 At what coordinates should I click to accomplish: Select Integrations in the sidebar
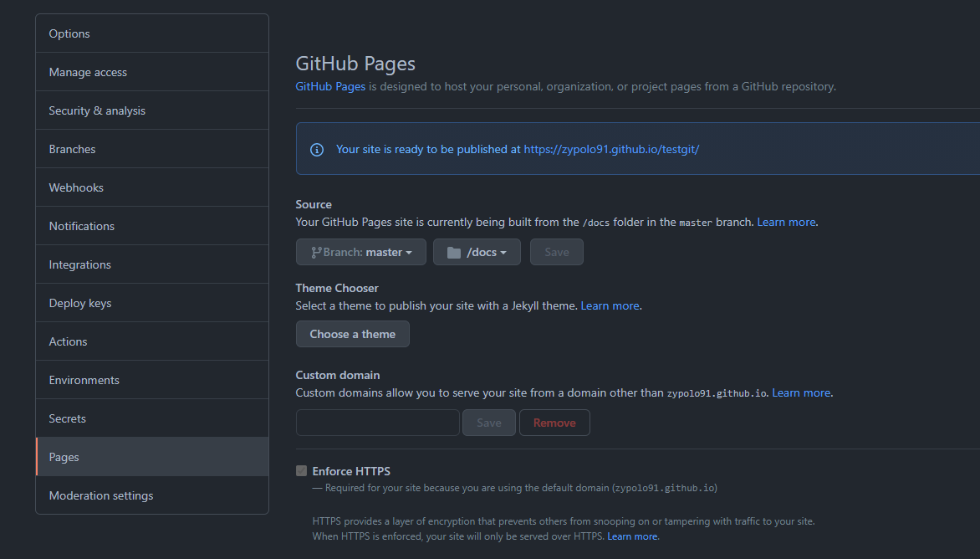click(x=152, y=264)
